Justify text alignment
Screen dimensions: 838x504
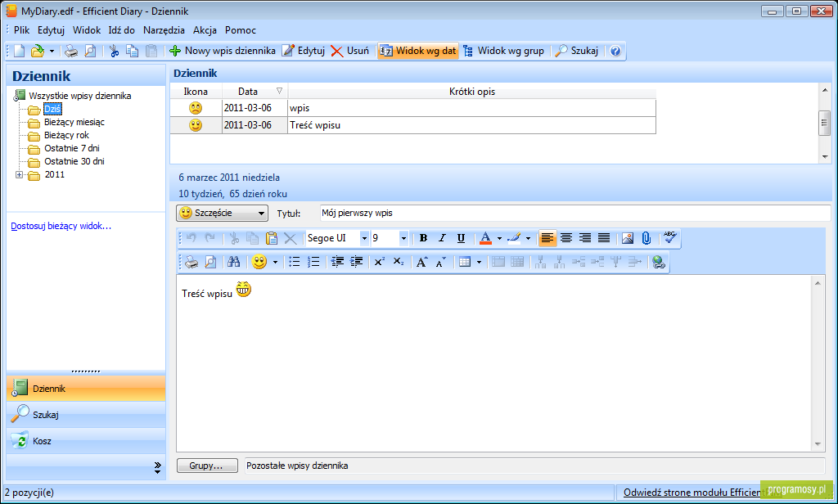(x=604, y=238)
